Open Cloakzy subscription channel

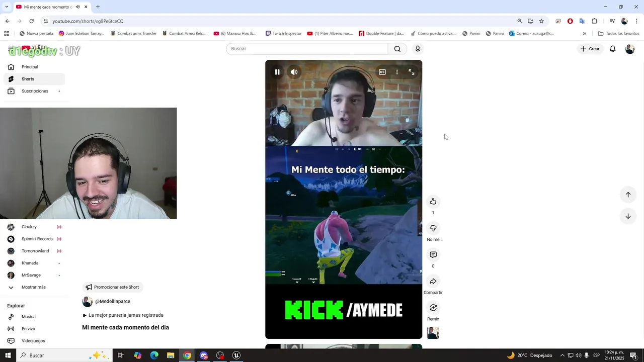click(x=34, y=227)
